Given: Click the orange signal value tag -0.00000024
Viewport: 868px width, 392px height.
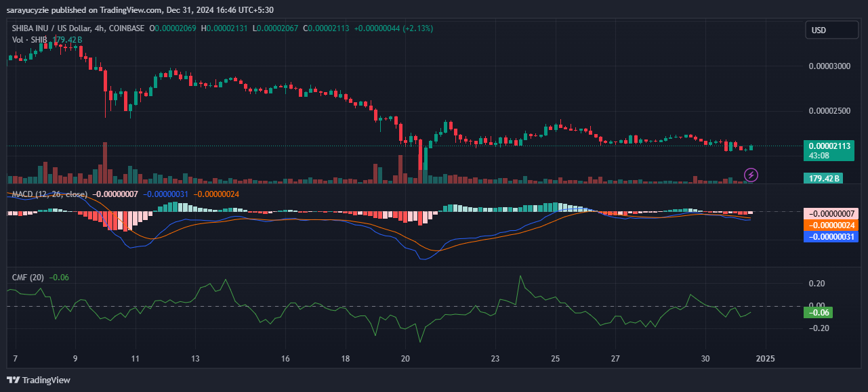Looking at the screenshot, I should [830, 225].
